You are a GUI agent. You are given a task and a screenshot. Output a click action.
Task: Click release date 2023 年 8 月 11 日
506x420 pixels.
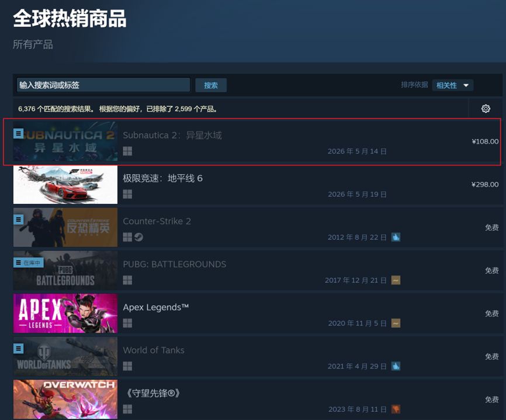[x=358, y=409]
